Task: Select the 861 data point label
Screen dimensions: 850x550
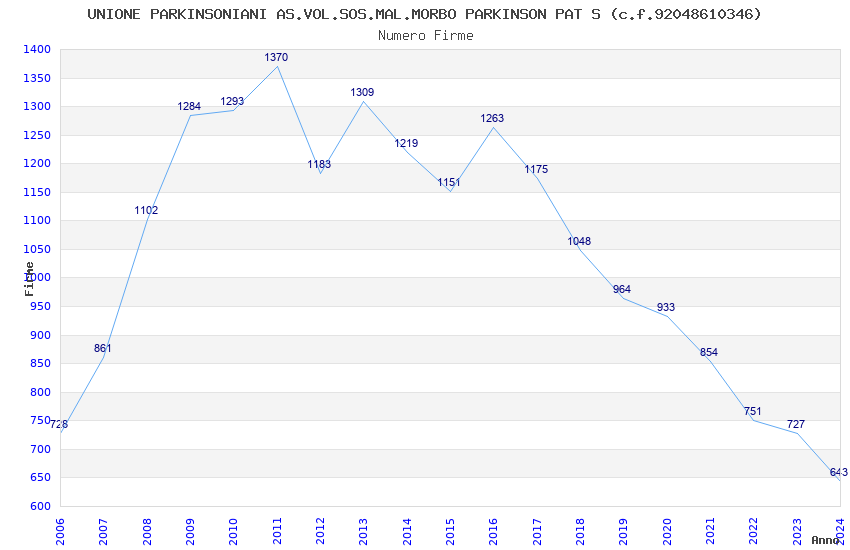Action: click(102, 348)
